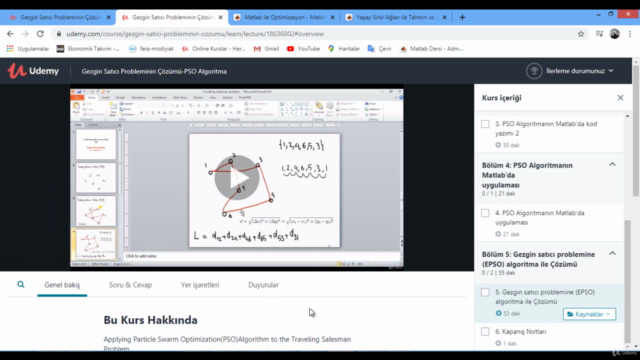Screen dimensions: 640x360
Task: Open the İlerleme durumunuz dropdown
Action: [x=580, y=71]
